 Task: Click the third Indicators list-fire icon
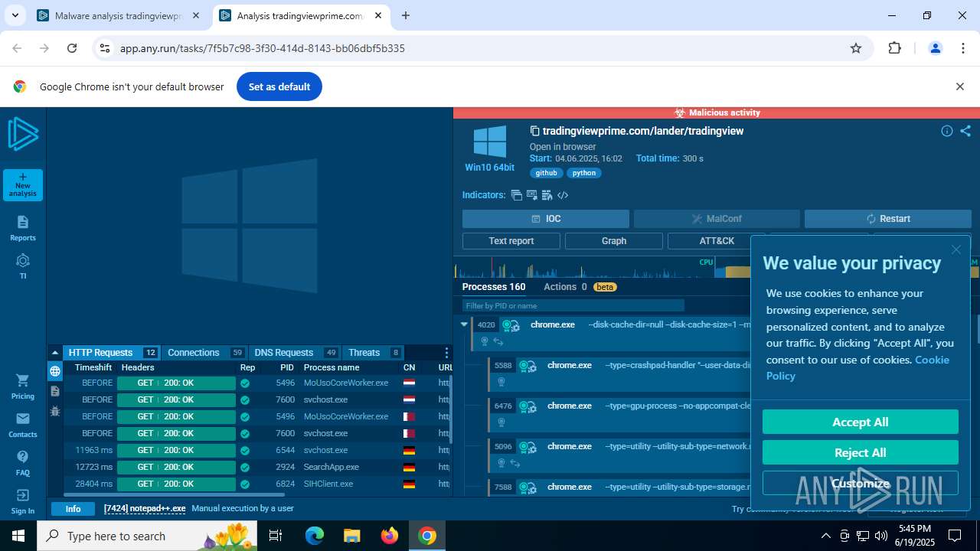[547, 195]
